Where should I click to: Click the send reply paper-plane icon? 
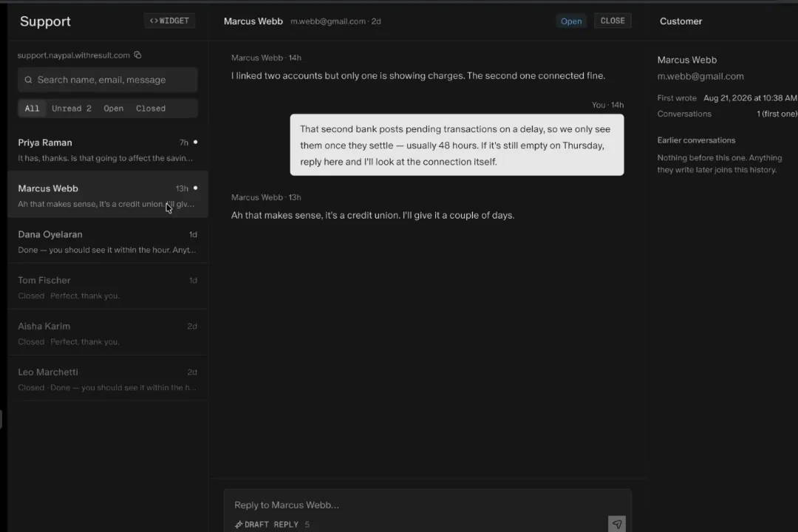pos(617,524)
